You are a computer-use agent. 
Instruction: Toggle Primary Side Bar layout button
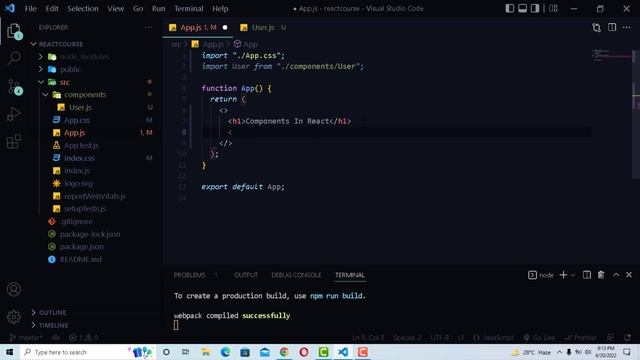point(509,8)
